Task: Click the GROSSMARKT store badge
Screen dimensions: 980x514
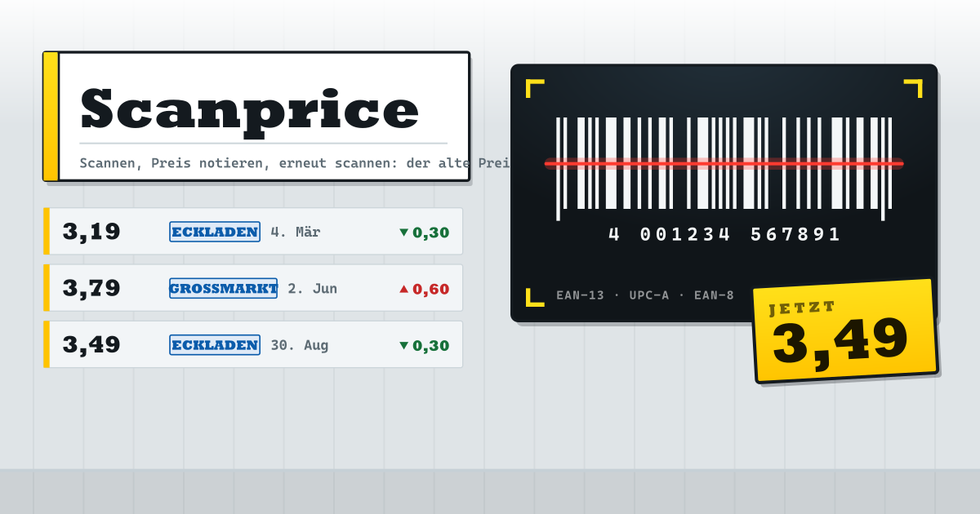Action: tap(223, 288)
